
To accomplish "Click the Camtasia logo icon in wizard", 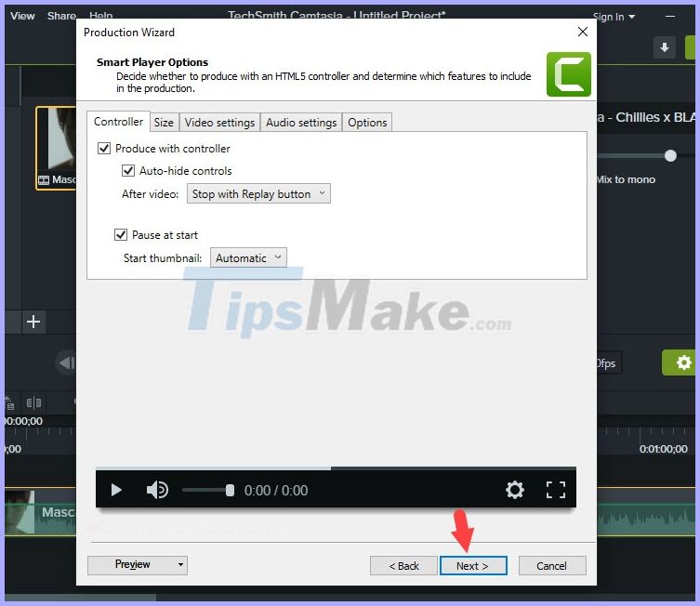I will point(569,74).
